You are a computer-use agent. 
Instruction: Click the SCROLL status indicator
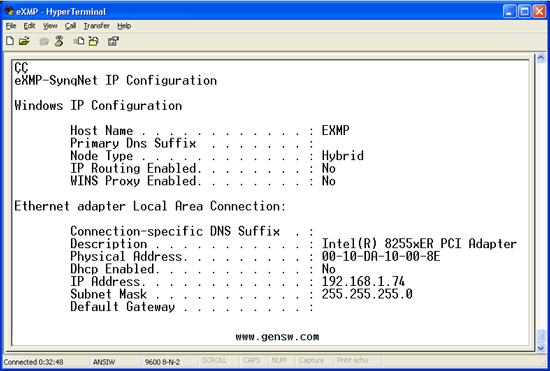(x=214, y=360)
